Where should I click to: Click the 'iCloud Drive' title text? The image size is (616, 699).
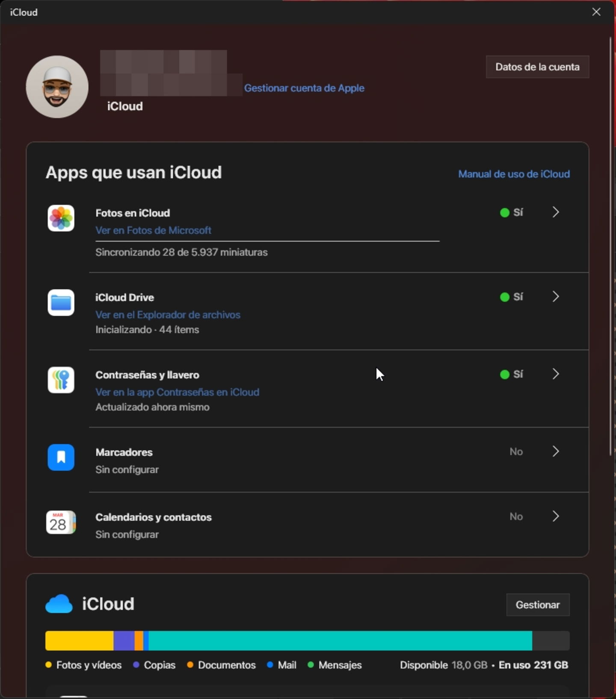coord(124,298)
